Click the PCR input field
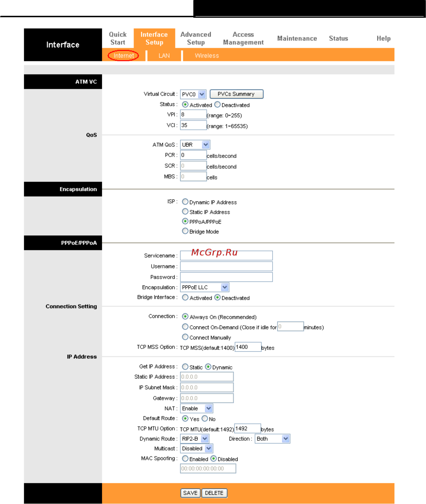The height and width of the screenshot is (504, 426). pos(193,155)
